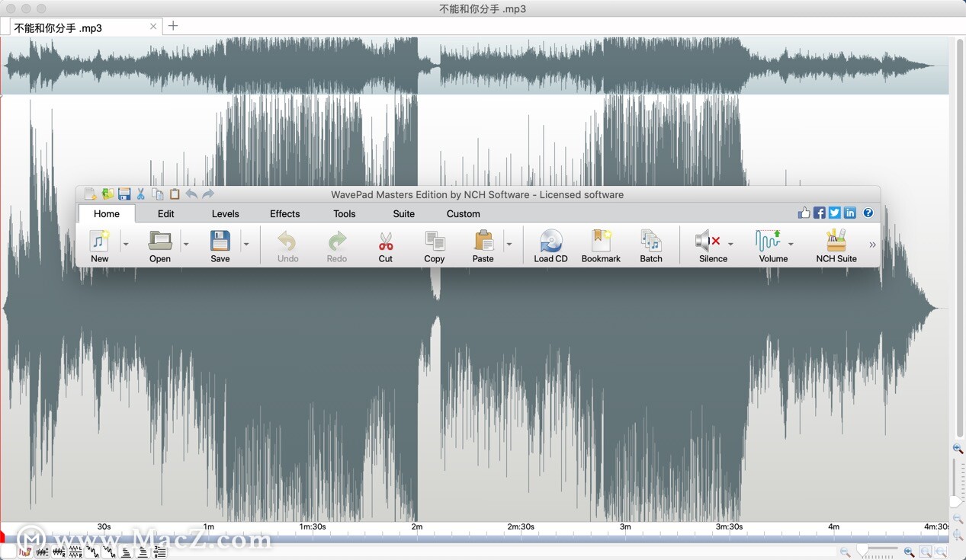
Task: Click the vertical zoom slider handle
Action: (x=956, y=501)
